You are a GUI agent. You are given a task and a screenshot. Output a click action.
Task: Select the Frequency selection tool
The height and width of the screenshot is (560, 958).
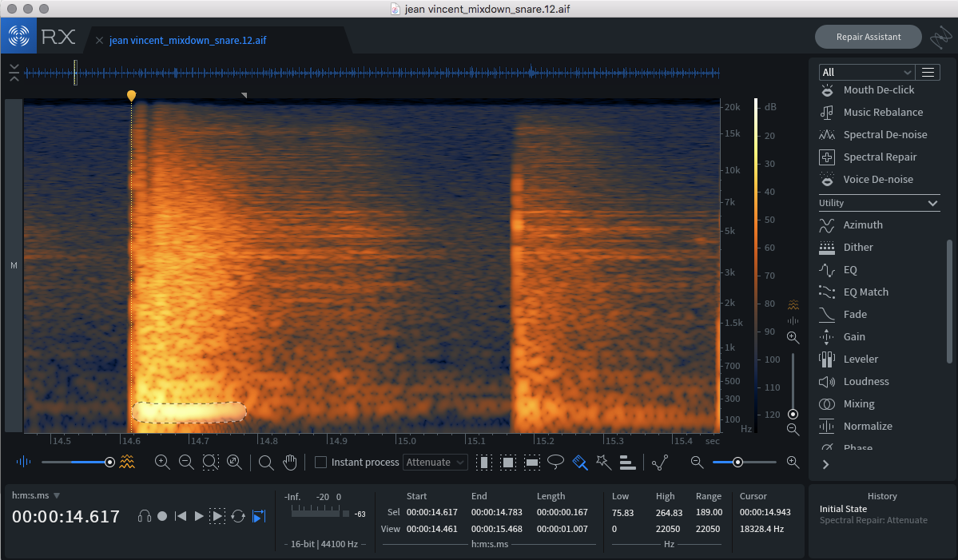pos(532,463)
